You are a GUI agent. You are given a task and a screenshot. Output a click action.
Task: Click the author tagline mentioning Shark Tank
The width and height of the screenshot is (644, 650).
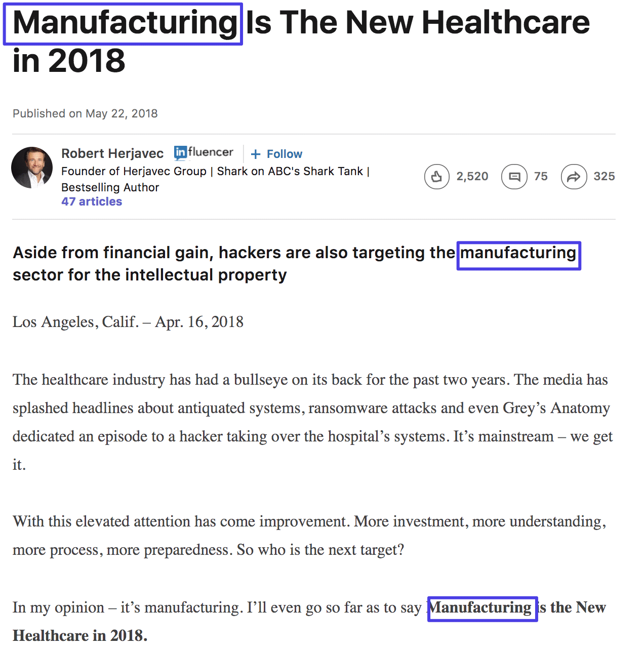215,172
